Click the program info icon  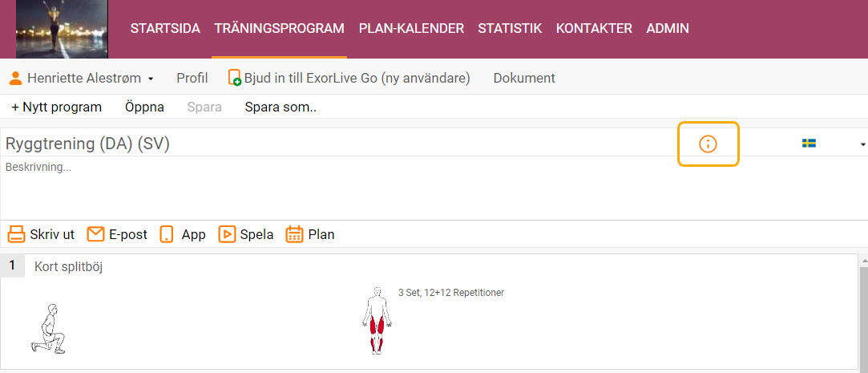708,144
